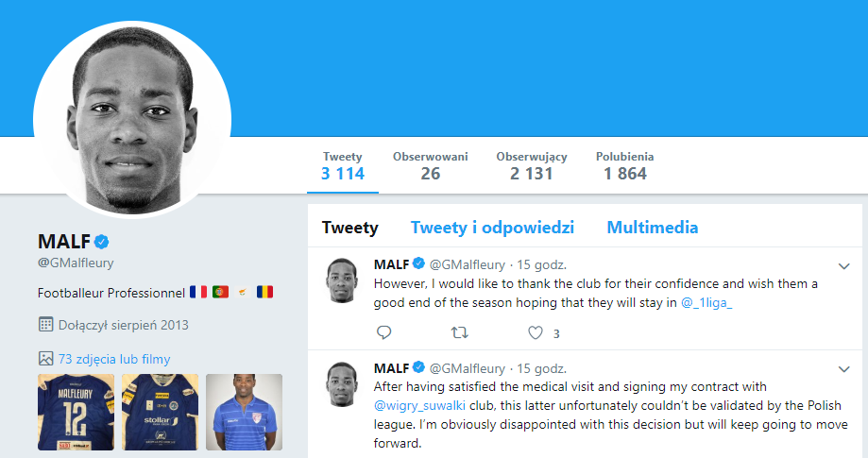868x458 pixels.
Task: Click the calendar icon beside join date
Action: [x=45, y=325]
